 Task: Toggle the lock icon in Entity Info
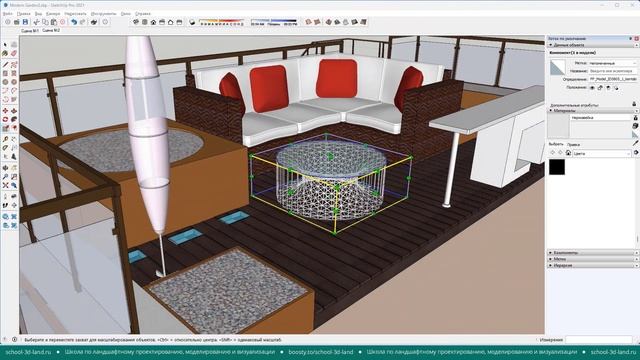coord(600,87)
